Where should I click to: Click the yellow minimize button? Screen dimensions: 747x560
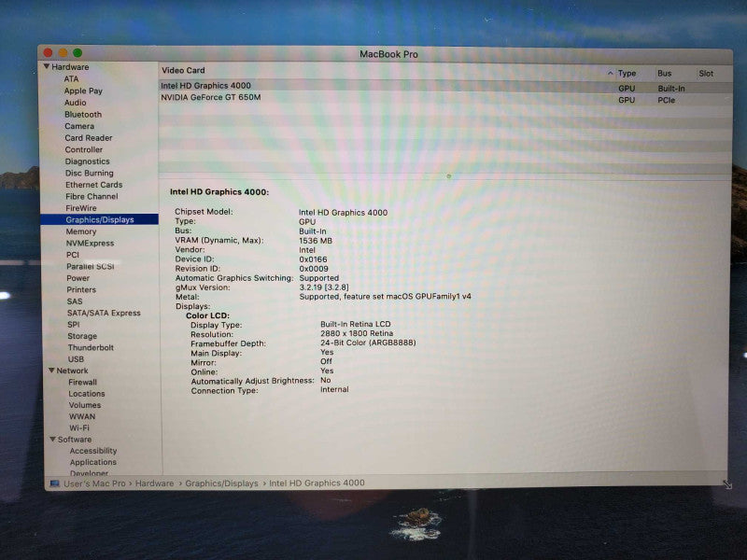point(63,53)
